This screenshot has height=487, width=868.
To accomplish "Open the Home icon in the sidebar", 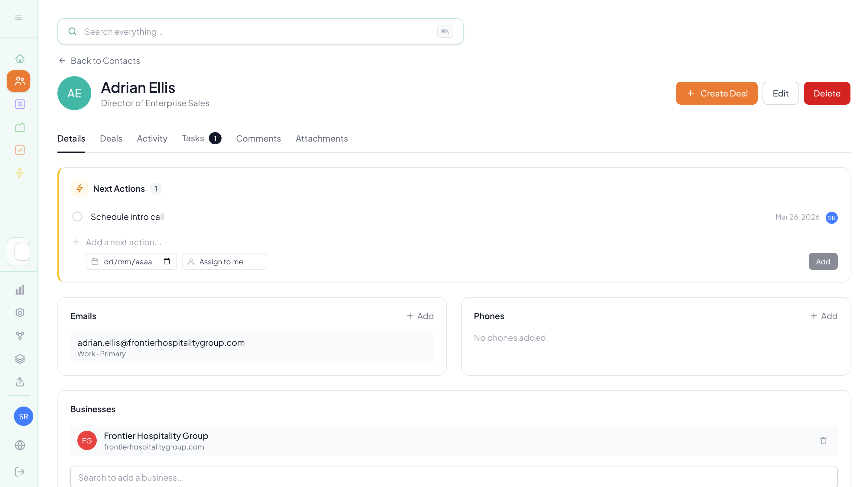I will coord(19,58).
